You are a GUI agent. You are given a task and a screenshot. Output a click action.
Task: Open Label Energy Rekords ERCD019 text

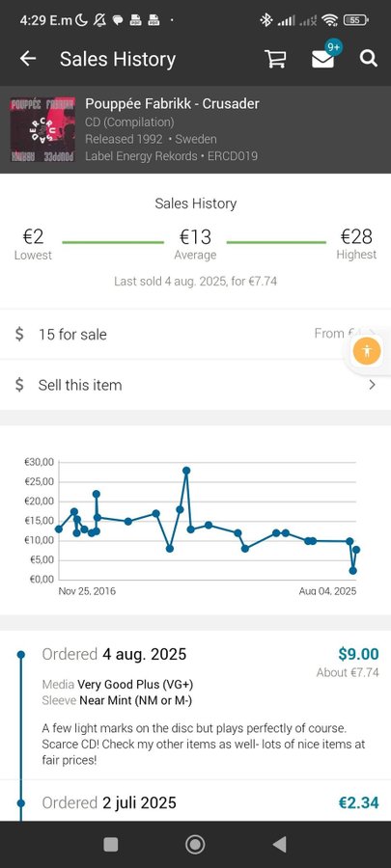tap(171, 156)
